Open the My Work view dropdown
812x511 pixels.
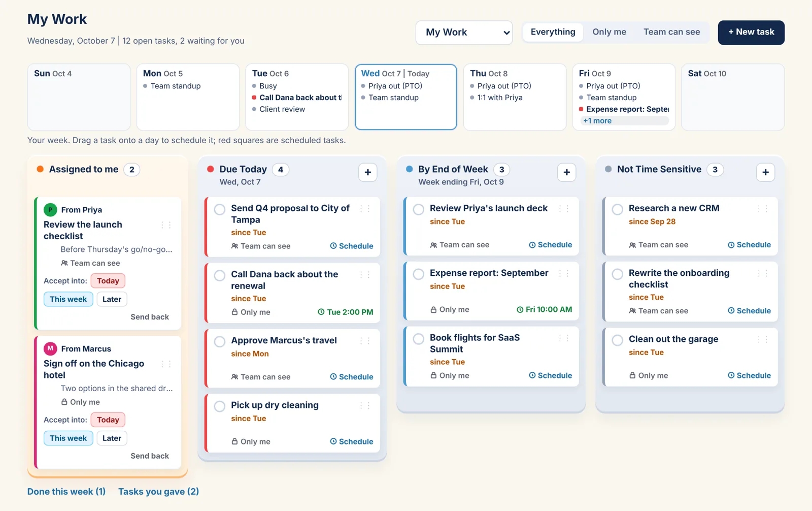(464, 33)
